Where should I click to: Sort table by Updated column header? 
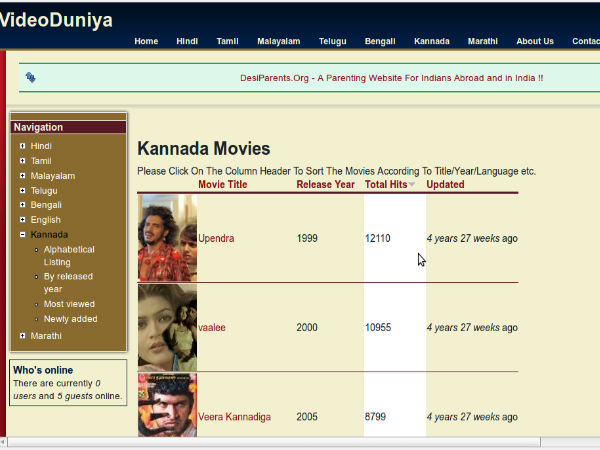445,184
